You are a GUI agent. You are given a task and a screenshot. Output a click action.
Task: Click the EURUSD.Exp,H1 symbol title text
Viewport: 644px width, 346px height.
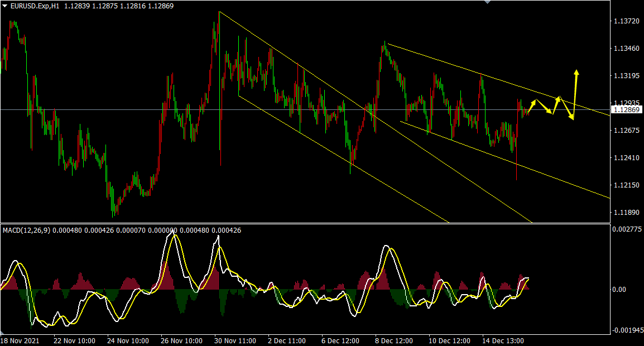(x=35, y=6)
